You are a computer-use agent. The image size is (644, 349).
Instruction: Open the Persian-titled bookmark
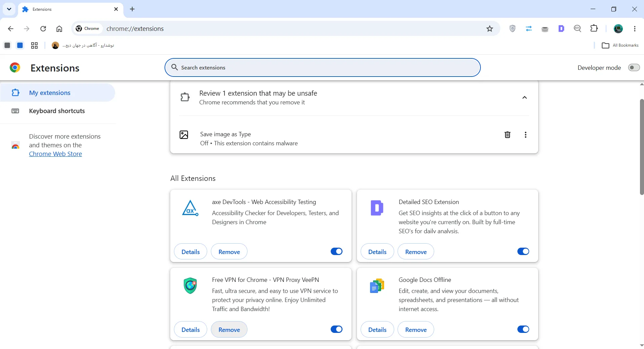pyautogui.click(x=83, y=45)
